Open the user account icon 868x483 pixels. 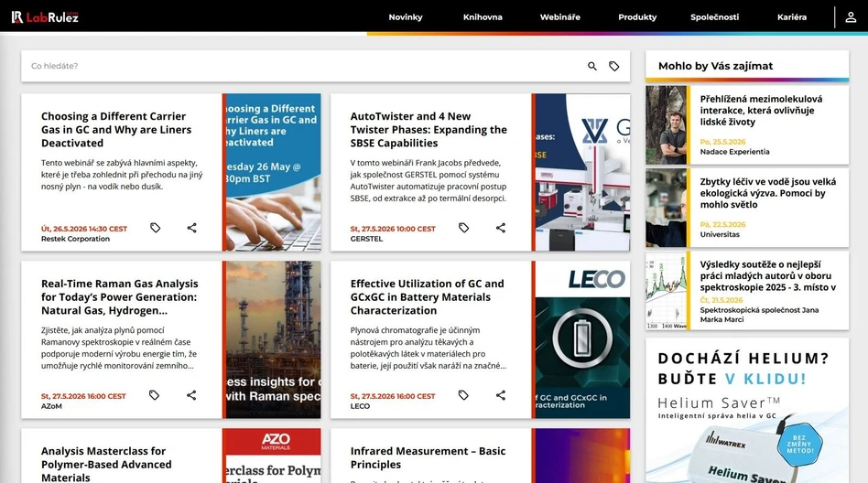(x=851, y=17)
